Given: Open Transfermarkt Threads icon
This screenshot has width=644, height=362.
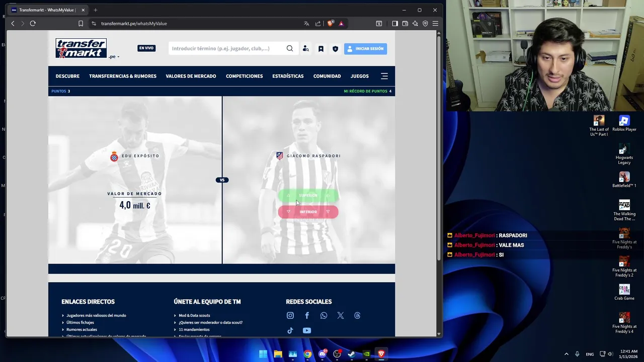Looking at the screenshot, I should click(x=357, y=315).
